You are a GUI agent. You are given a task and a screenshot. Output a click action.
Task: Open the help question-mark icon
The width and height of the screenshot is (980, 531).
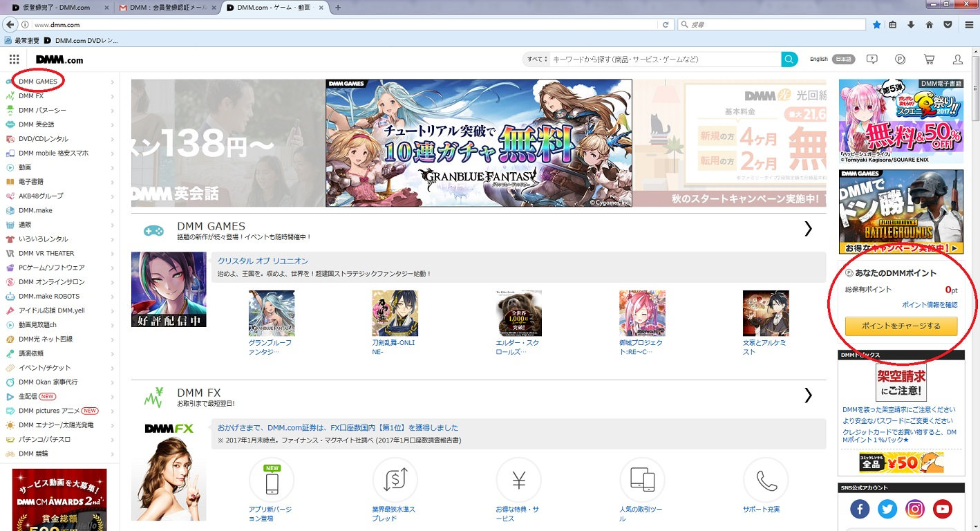pyautogui.click(x=871, y=59)
